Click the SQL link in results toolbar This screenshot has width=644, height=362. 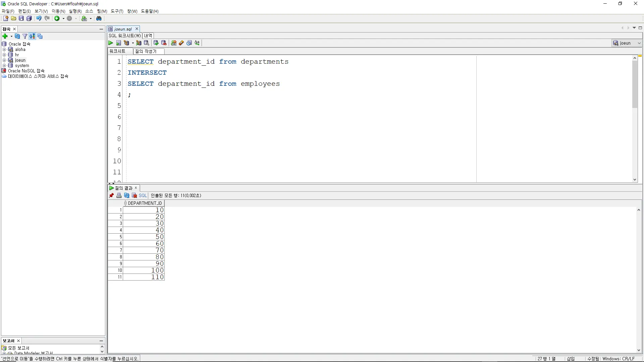pyautogui.click(x=143, y=195)
